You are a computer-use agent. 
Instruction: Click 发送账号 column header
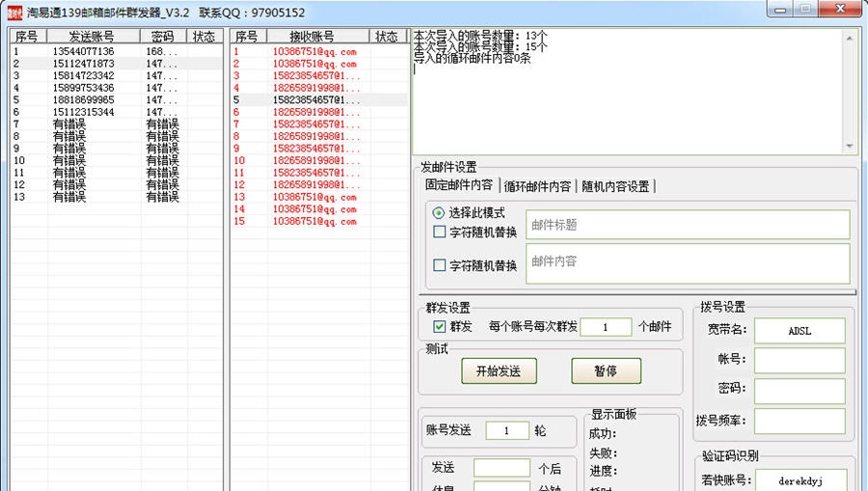coord(93,37)
